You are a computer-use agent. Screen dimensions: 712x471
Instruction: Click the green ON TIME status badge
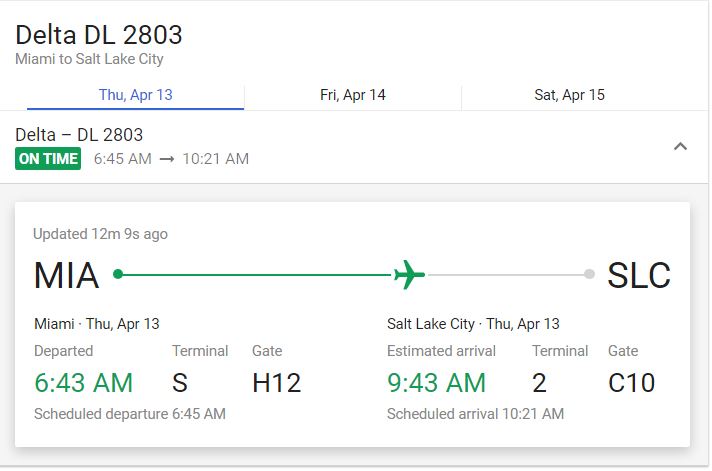[x=48, y=159]
